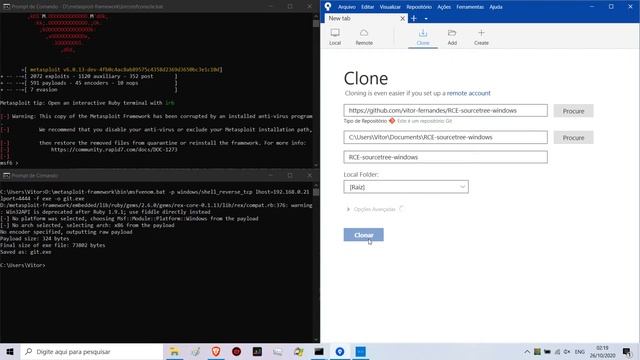Minimize the Sourcetree window

click(x=592, y=7)
